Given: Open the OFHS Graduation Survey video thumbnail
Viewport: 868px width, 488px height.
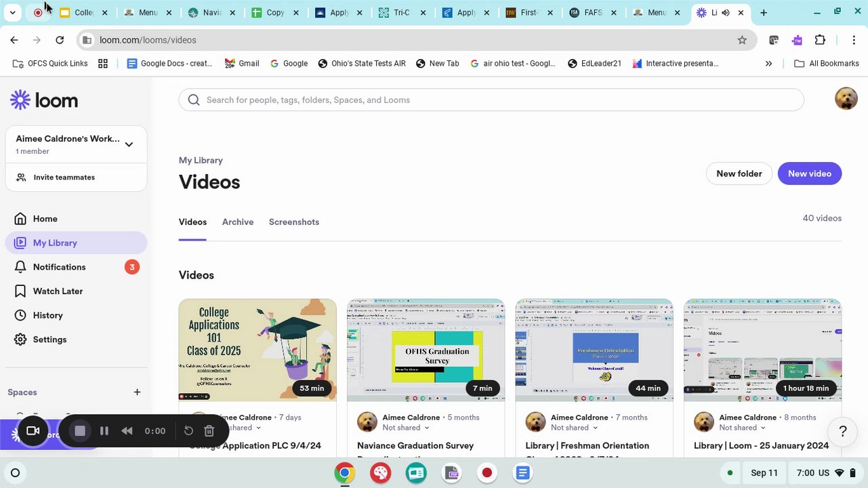Looking at the screenshot, I should tap(426, 350).
